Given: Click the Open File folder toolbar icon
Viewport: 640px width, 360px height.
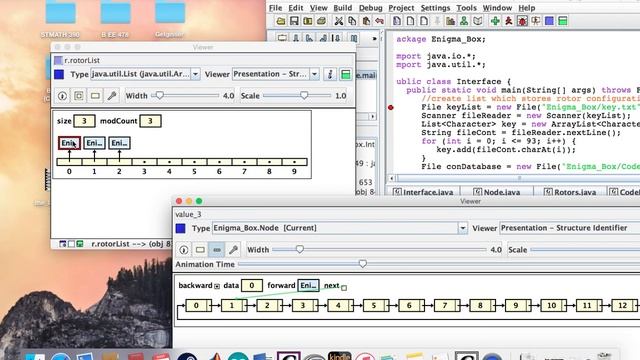Looking at the screenshot, I should coord(281,21).
